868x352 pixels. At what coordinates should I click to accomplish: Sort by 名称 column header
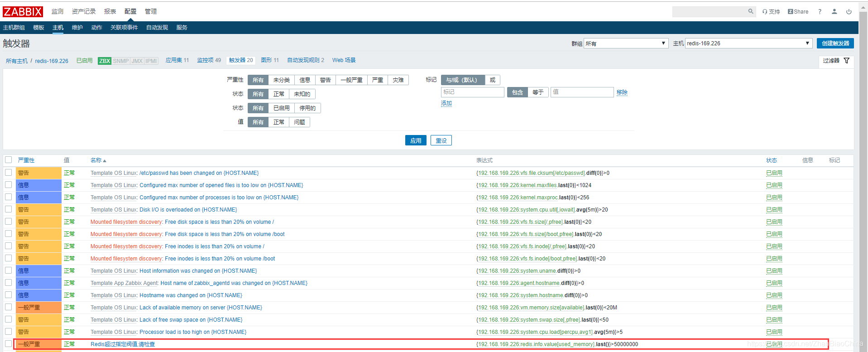tap(98, 160)
